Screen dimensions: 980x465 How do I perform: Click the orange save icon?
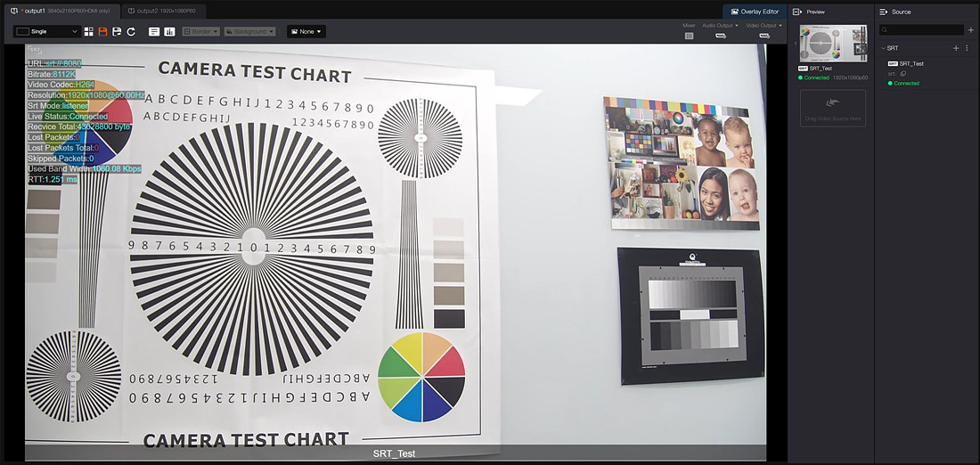point(102,31)
